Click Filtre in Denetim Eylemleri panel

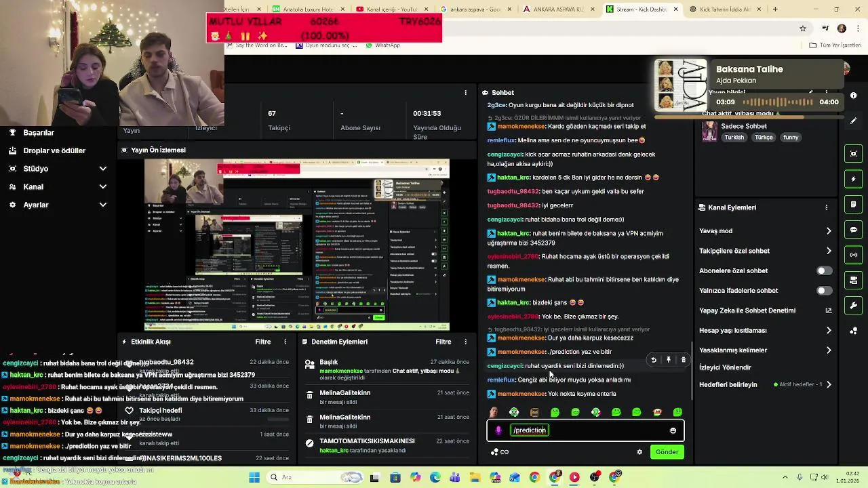click(443, 342)
